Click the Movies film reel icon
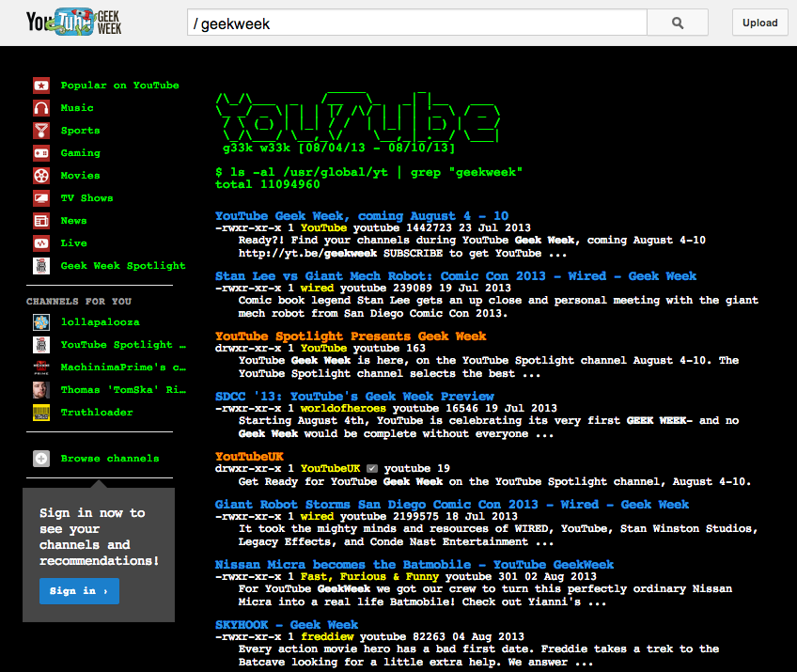Viewport: 797px width, 672px height. 41,176
